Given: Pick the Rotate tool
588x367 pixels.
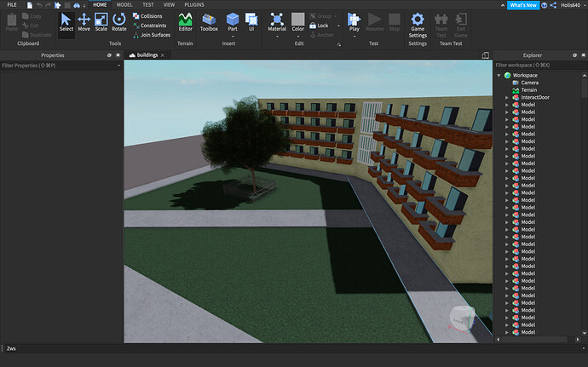Looking at the screenshot, I should (x=119, y=22).
